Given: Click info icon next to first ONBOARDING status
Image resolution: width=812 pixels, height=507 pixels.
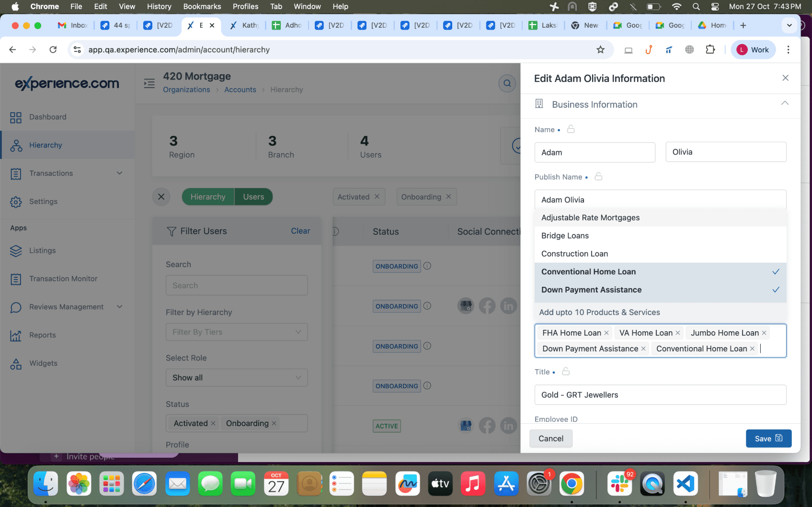Looking at the screenshot, I should pos(427,266).
